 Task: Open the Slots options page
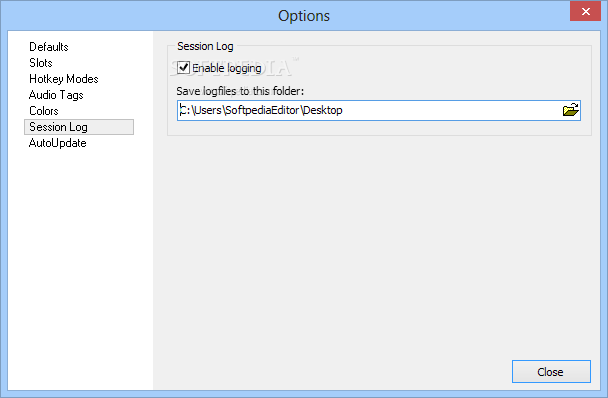click(x=41, y=63)
